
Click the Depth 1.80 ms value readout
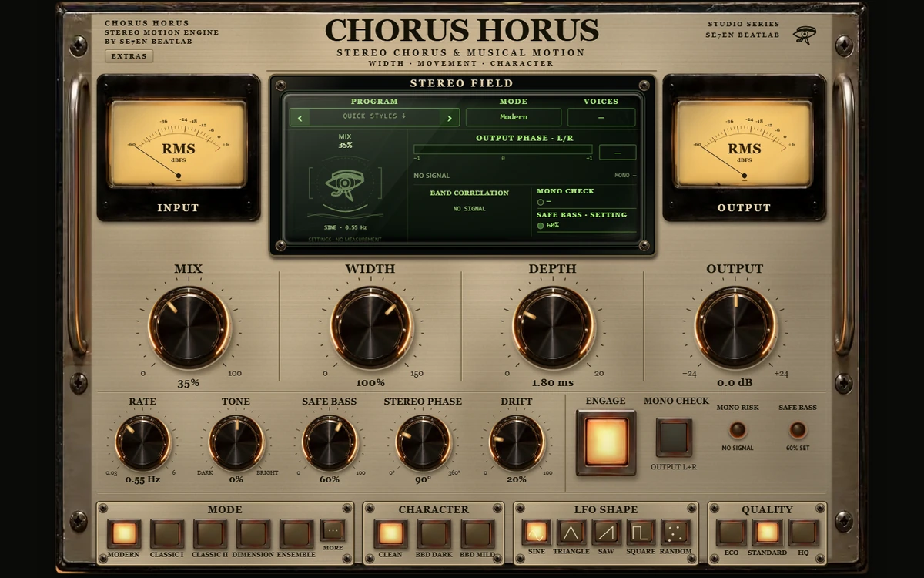point(553,383)
